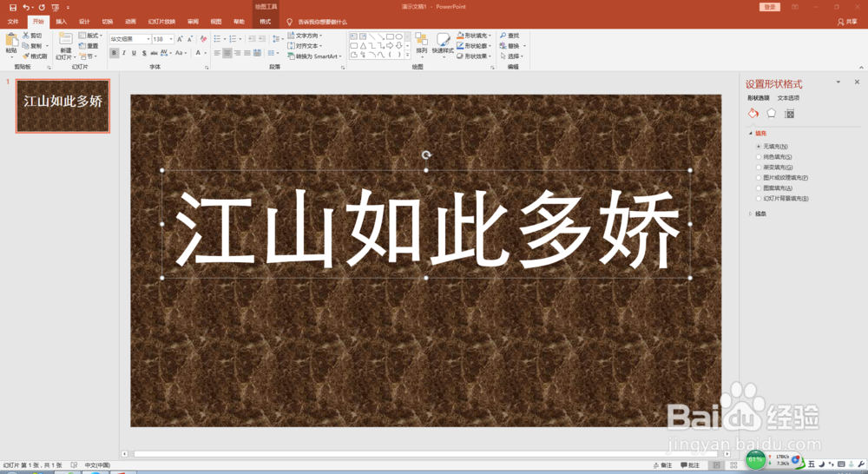The height and width of the screenshot is (474, 868).
Task: Switch to Text Options (文本选项) tab
Action: click(x=788, y=98)
